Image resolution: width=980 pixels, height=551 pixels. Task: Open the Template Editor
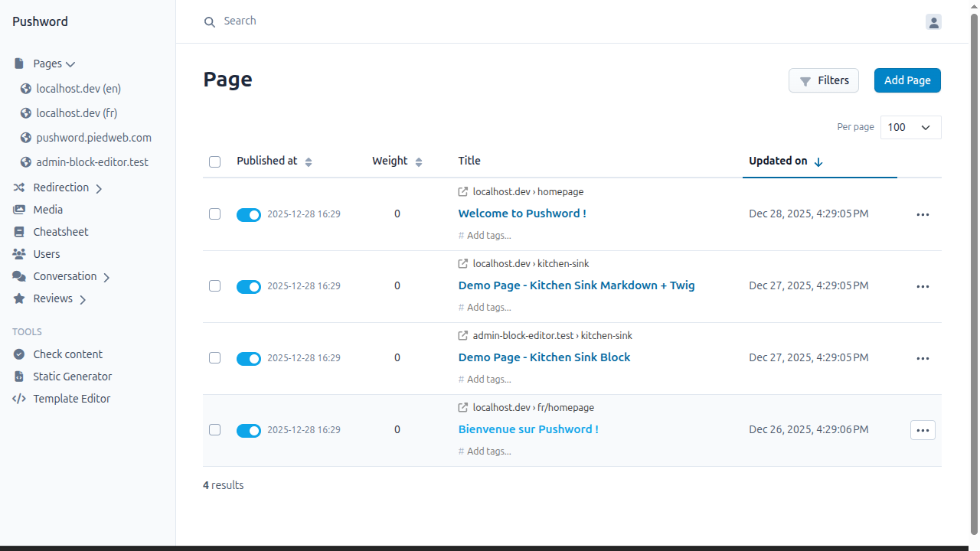tap(70, 398)
